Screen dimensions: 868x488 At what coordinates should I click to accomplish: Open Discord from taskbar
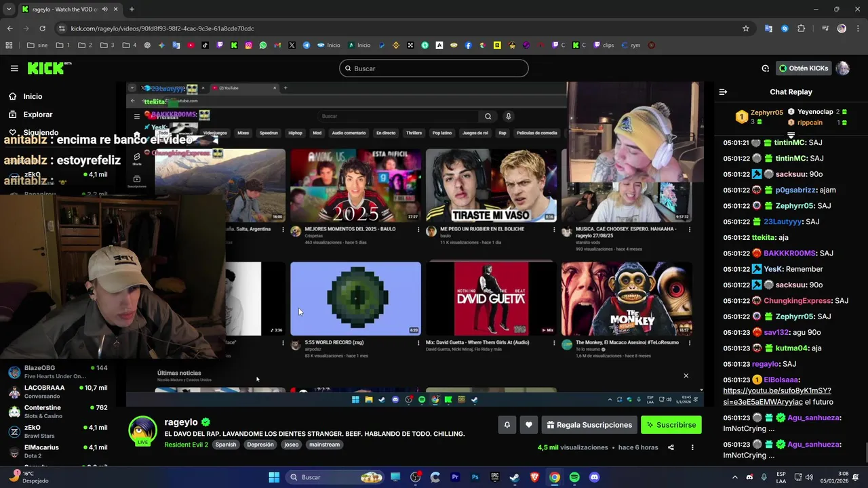pyautogui.click(x=595, y=477)
